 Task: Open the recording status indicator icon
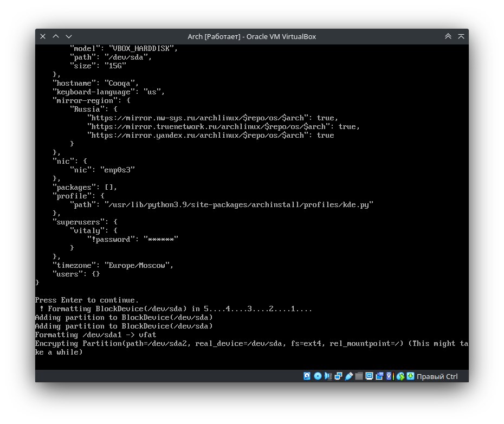(379, 376)
